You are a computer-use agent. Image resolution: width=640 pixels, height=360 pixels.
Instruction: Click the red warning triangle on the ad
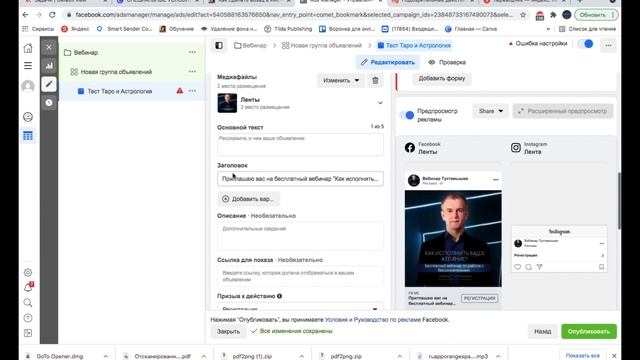coord(180,91)
